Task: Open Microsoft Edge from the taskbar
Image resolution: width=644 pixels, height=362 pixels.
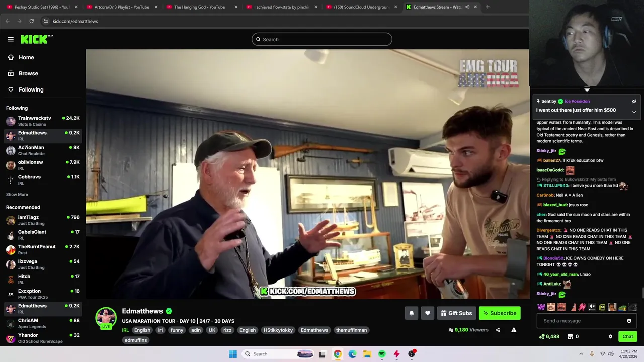Action: 352,354
